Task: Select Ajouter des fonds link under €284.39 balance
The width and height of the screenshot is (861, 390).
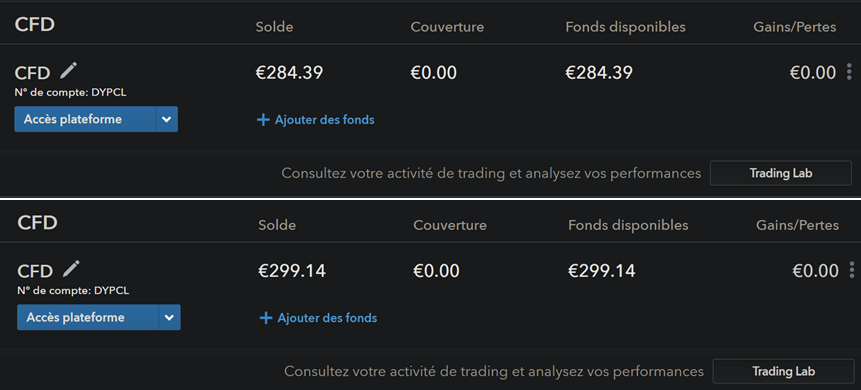Action: [x=325, y=119]
